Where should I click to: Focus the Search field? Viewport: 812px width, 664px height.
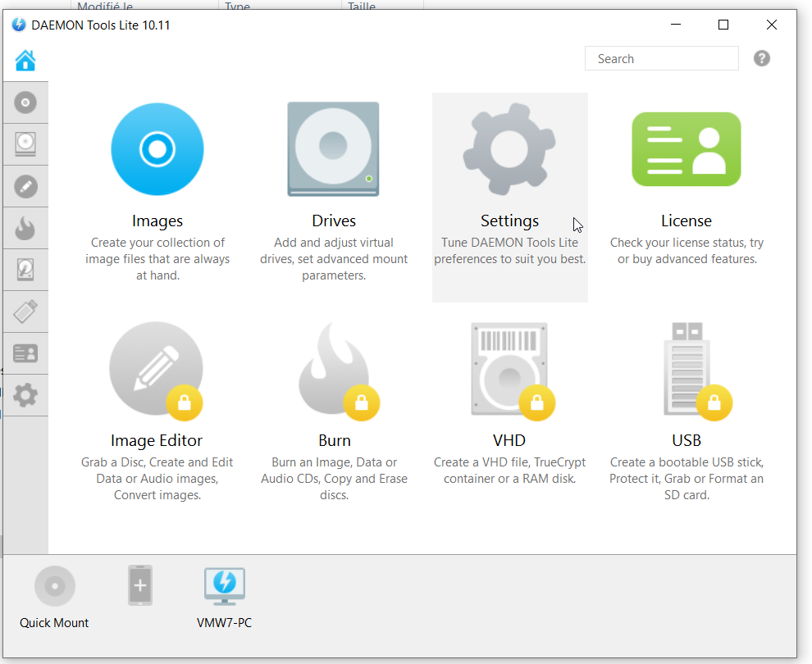(x=661, y=58)
